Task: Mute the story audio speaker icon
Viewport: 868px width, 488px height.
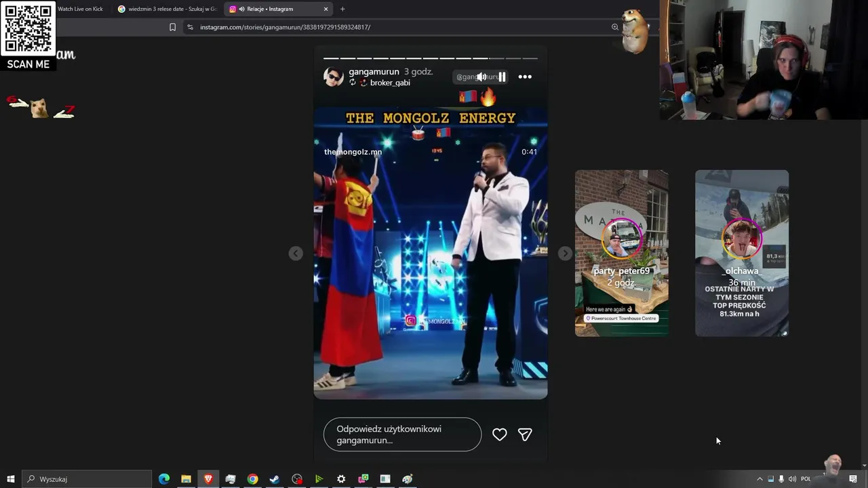Action: (x=481, y=77)
